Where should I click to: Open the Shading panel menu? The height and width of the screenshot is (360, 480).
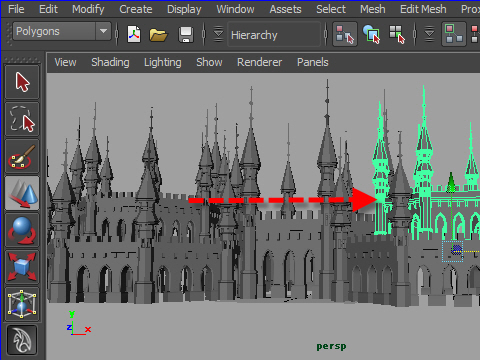[110, 62]
